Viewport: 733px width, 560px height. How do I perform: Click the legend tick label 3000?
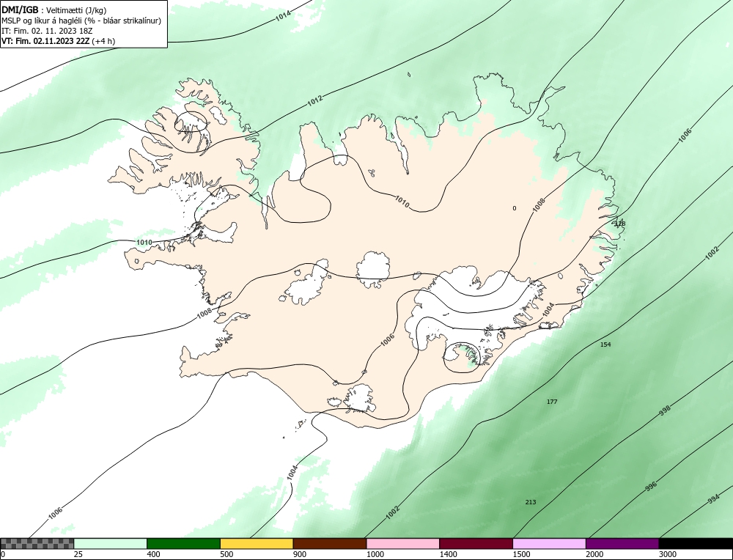pos(668,554)
